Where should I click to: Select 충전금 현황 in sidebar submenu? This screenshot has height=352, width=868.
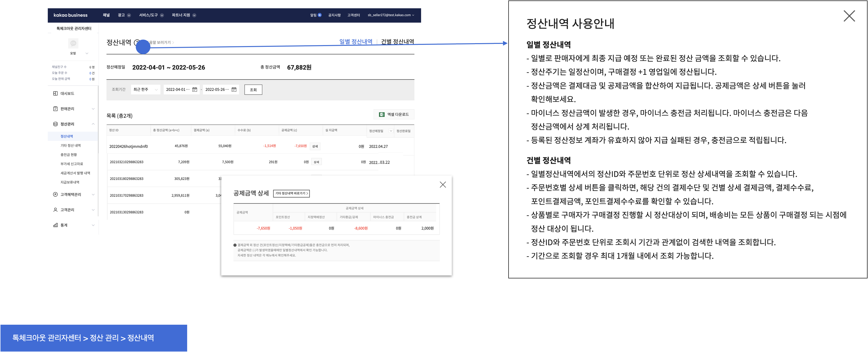(x=68, y=154)
